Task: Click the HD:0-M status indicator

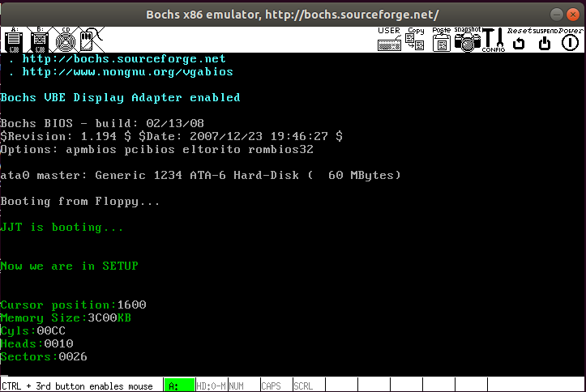Action: [212, 386]
